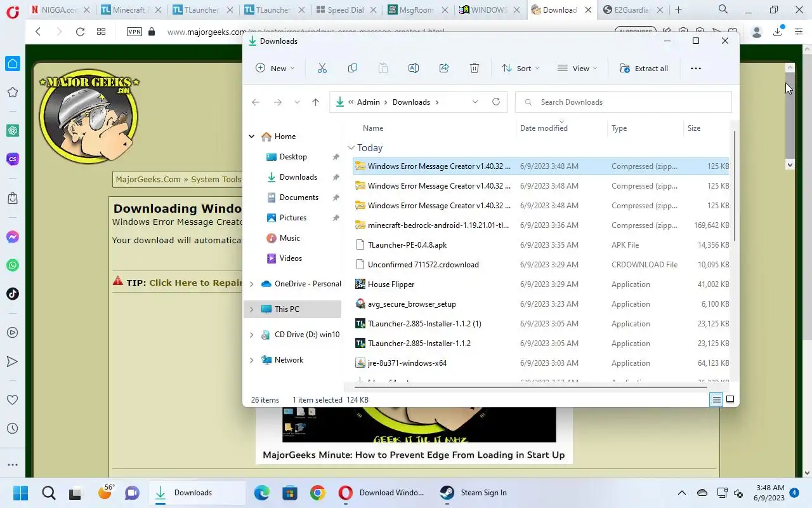Open address bar previous locations dropdown
Image resolution: width=812 pixels, height=508 pixels.
475,102
